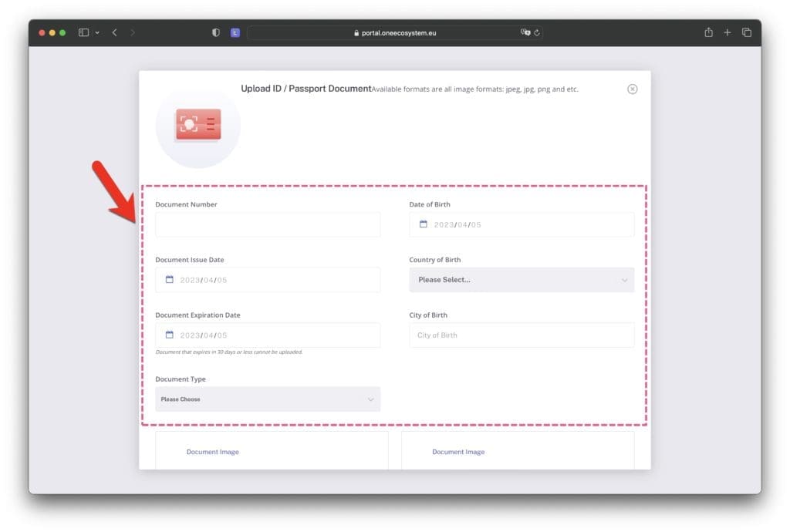Click right Document Image upload link

(458, 452)
